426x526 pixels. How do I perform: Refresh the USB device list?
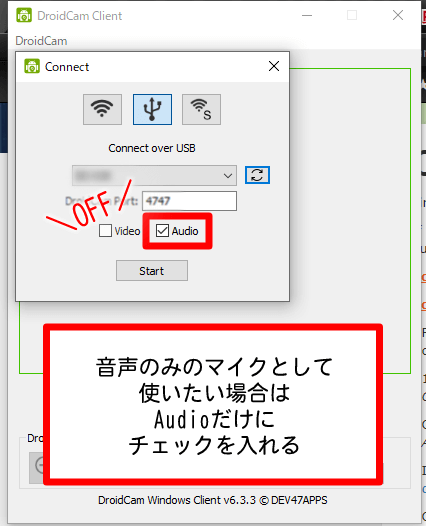257,175
